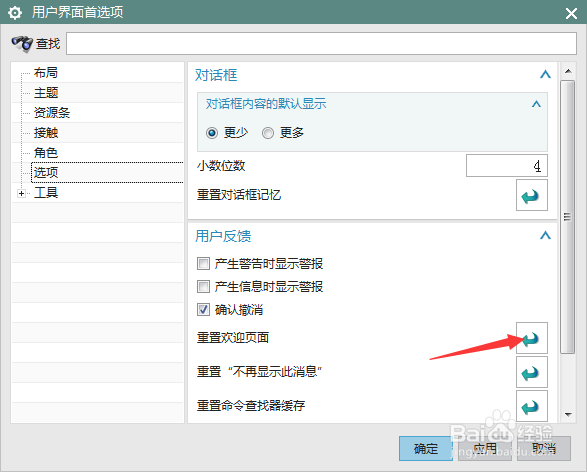
Task: Click the reset dialog memory arrow icon
Action: (x=532, y=195)
